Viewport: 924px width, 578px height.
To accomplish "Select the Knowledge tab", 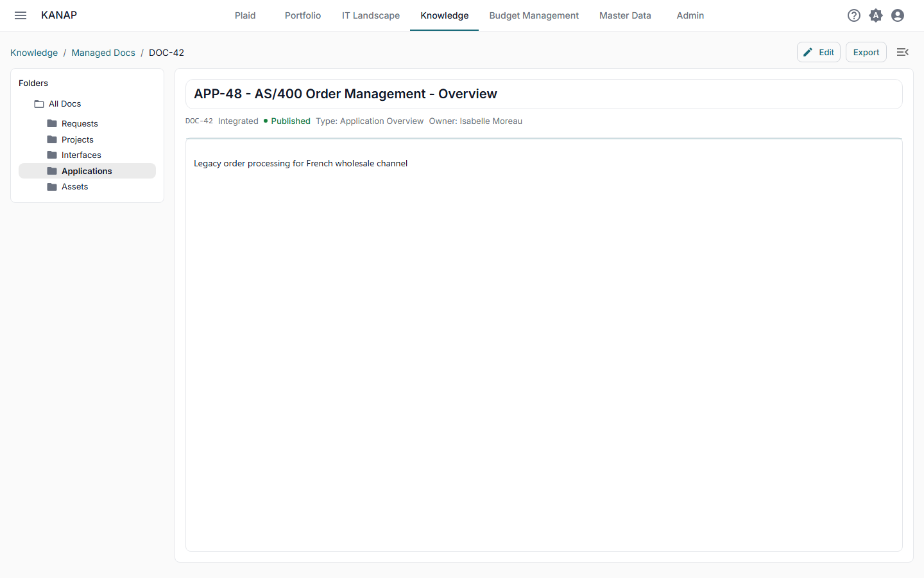I will (445, 15).
